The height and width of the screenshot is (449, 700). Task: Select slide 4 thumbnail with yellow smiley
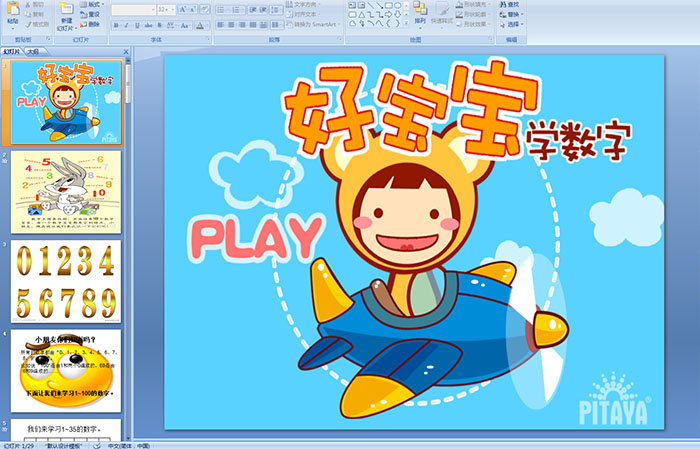(x=66, y=370)
